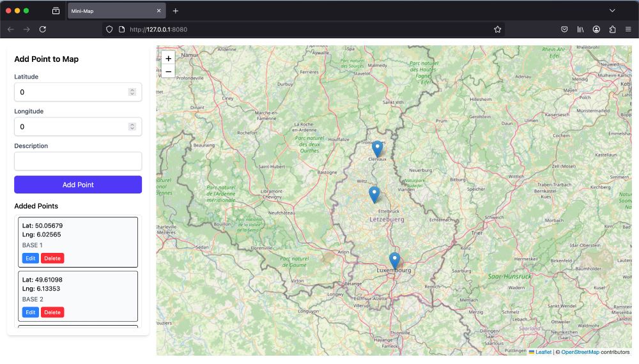List all tabs dropdown arrow

612,11
